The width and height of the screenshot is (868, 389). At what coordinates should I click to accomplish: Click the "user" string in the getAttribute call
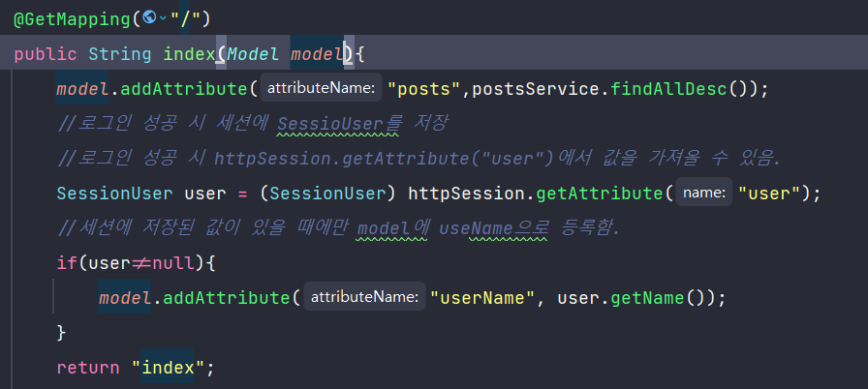pyautogui.click(x=769, y=194)
